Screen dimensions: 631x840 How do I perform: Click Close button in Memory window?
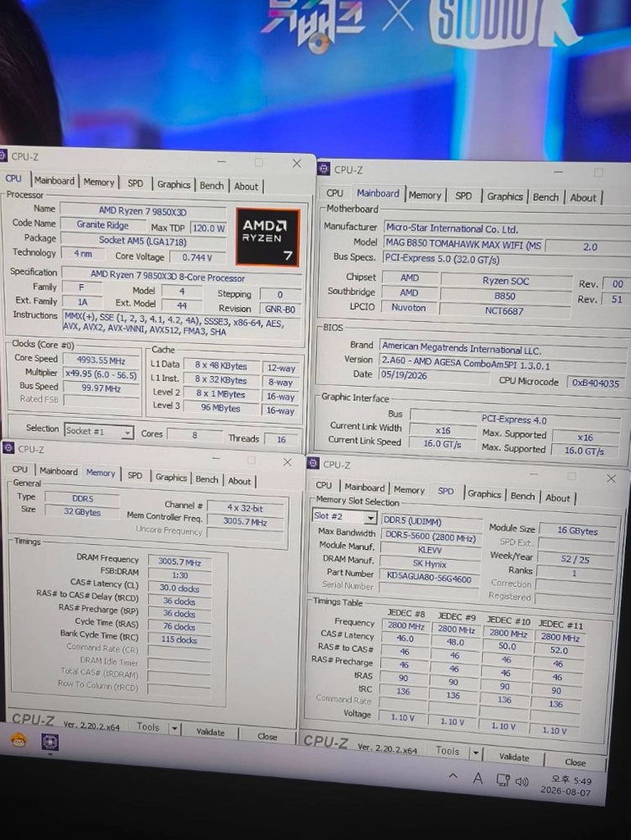(267, 736)
